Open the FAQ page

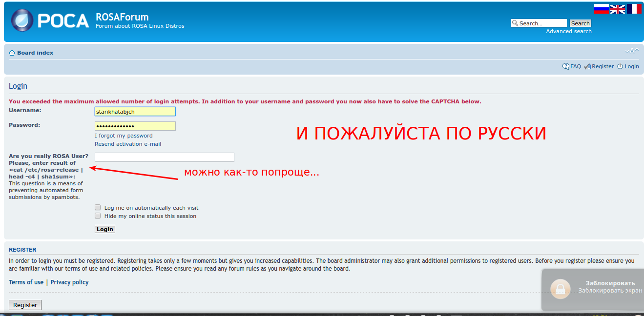576,66
